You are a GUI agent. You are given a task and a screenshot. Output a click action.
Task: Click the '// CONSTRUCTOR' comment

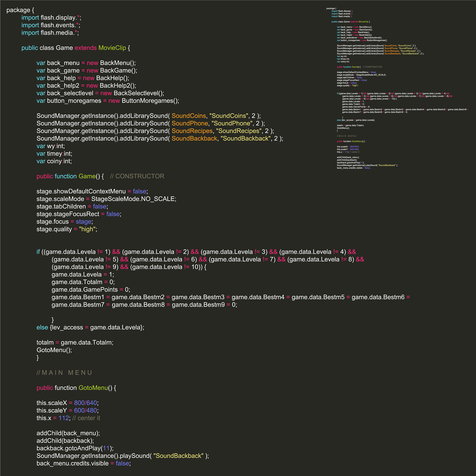(x=137, y=176)
